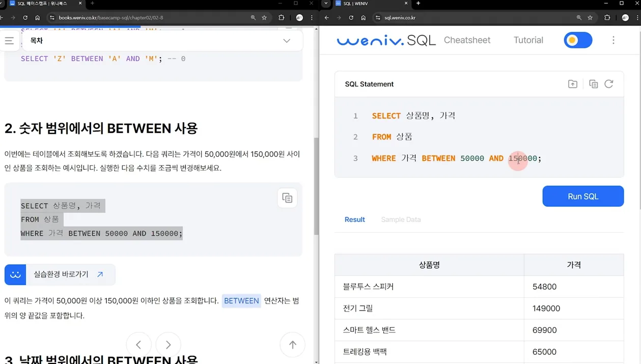Bookmark the books.weniv.co.kr page with the star
Image resolution: width=641 pixels, height=364 pixels.
[264, 17]
